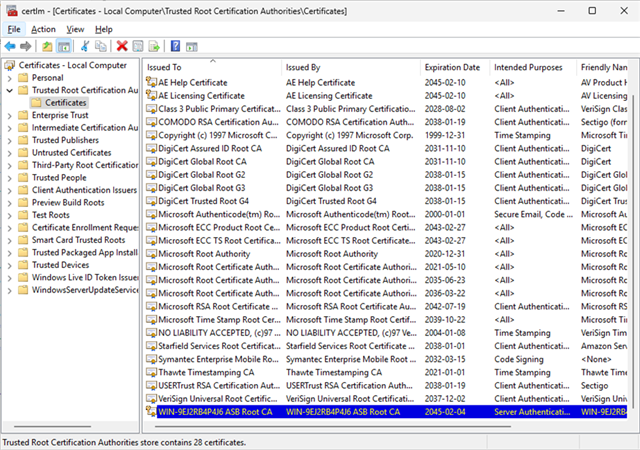
Task: Click certificate icon beside Microsoft Root Authority
Action: 152,254
